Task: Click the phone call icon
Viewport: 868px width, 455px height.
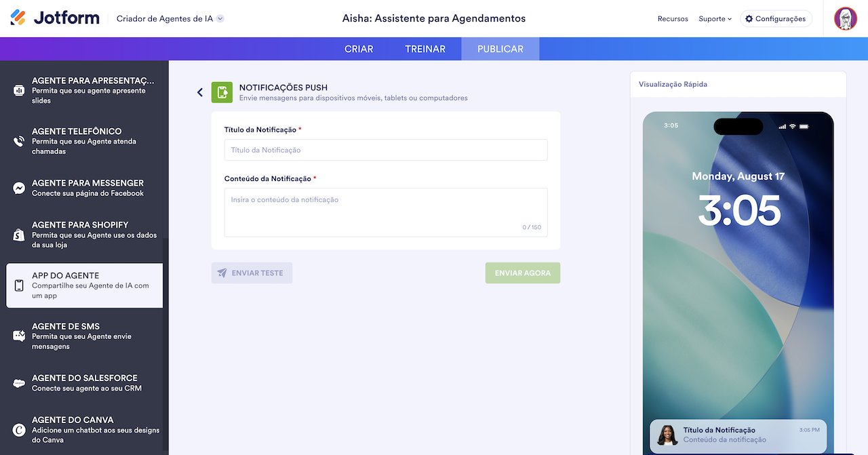Action: (19, 141)
